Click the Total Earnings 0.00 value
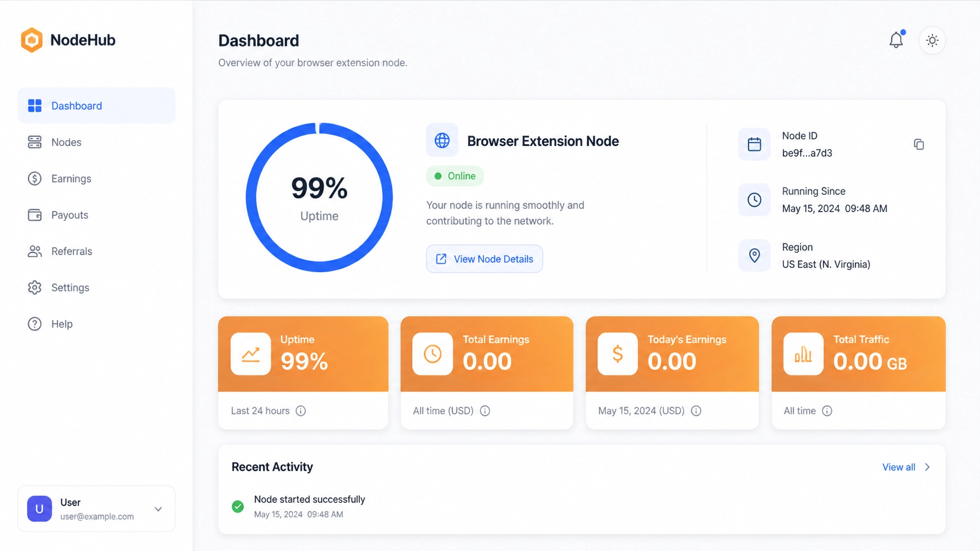Viewport: 980px width, 551px height. click(x=487, y=361)
